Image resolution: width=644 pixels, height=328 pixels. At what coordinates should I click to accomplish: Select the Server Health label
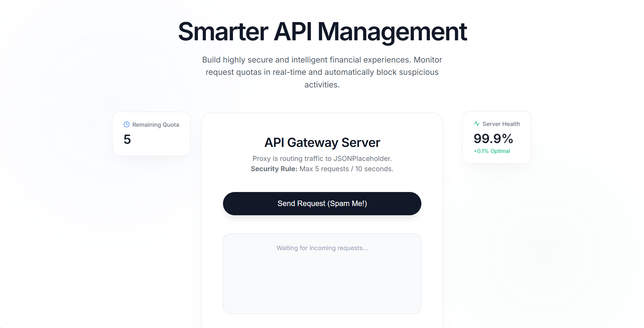501,124
